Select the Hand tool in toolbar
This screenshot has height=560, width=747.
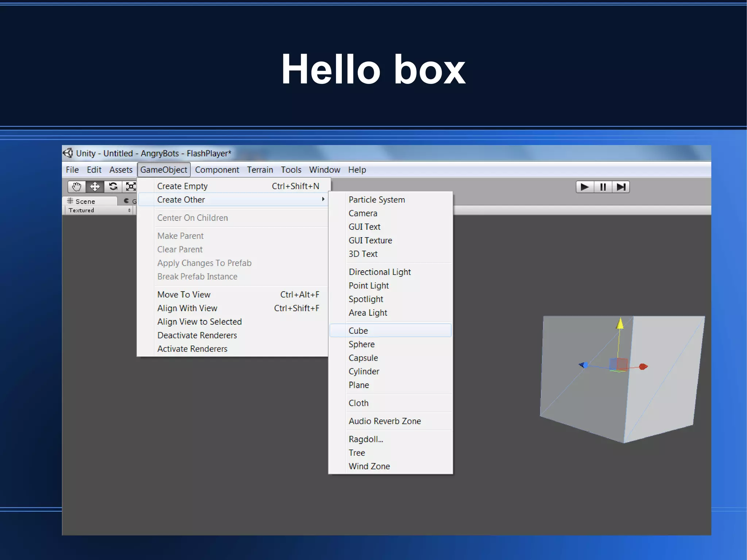coord(77,187)
